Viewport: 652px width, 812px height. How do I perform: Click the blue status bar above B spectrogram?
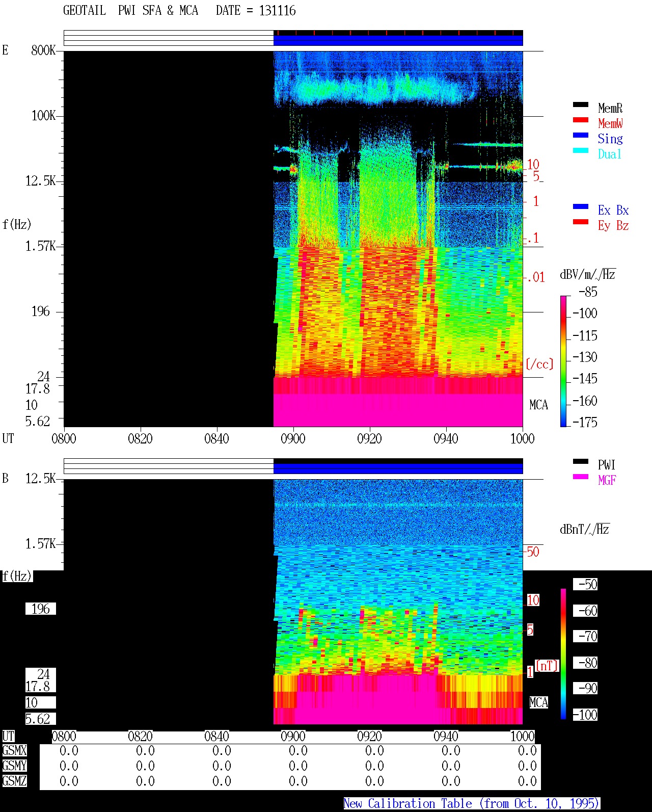pos(398,468)
